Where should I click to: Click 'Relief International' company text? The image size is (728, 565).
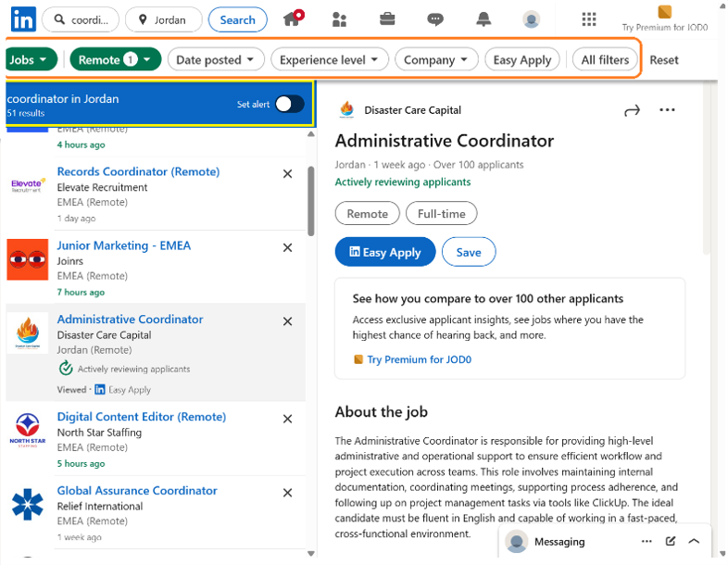point(100,507)
